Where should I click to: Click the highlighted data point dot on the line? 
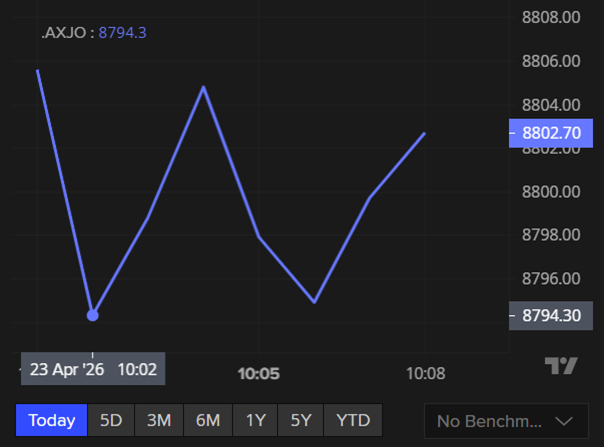coord(93,315)
